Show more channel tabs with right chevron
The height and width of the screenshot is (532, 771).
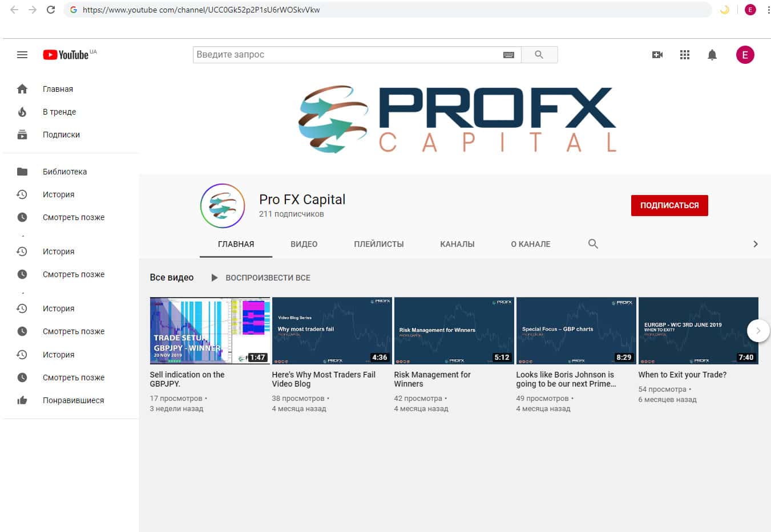pyautogui.click(x=756, y=244)
